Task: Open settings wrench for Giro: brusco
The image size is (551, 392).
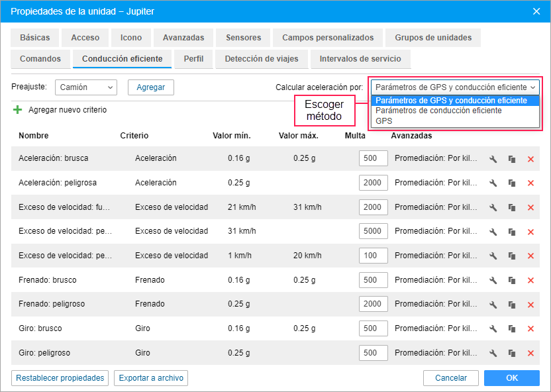Action: coord(493,329)
